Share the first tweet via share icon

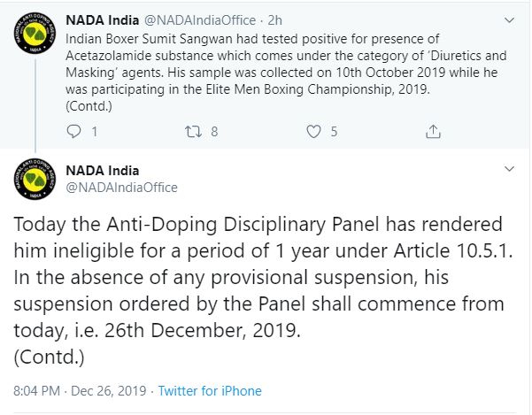[x=433, y=132]
